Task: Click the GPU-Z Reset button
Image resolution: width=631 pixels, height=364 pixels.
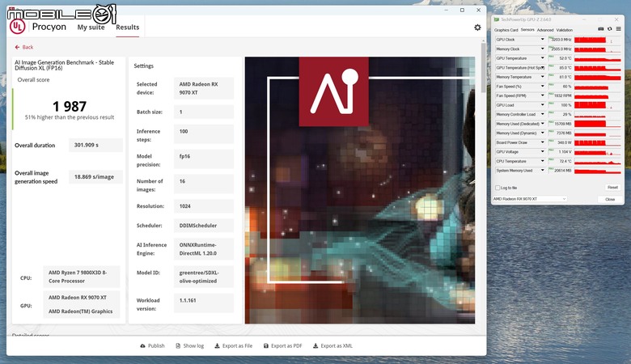Action: click(x=612, y=188)
